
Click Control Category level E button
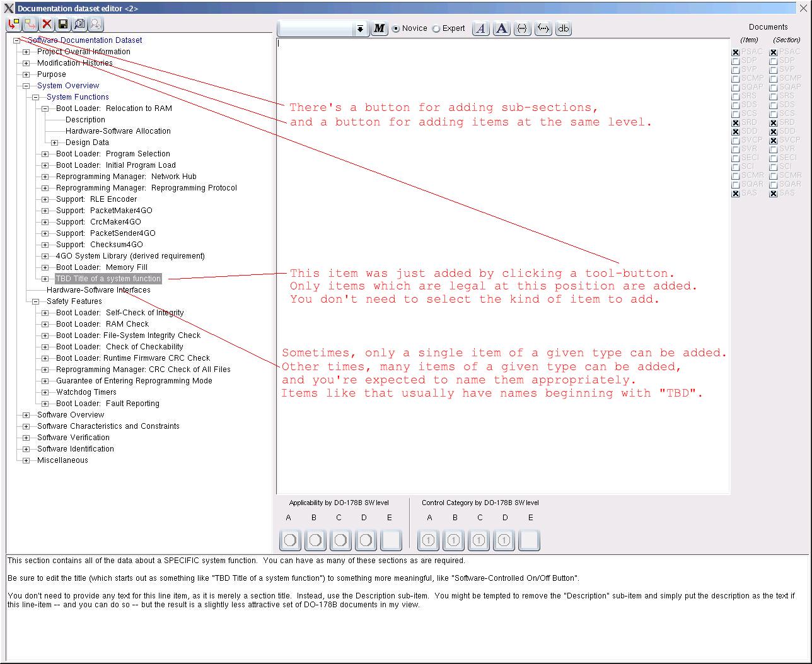click(529, 540)
